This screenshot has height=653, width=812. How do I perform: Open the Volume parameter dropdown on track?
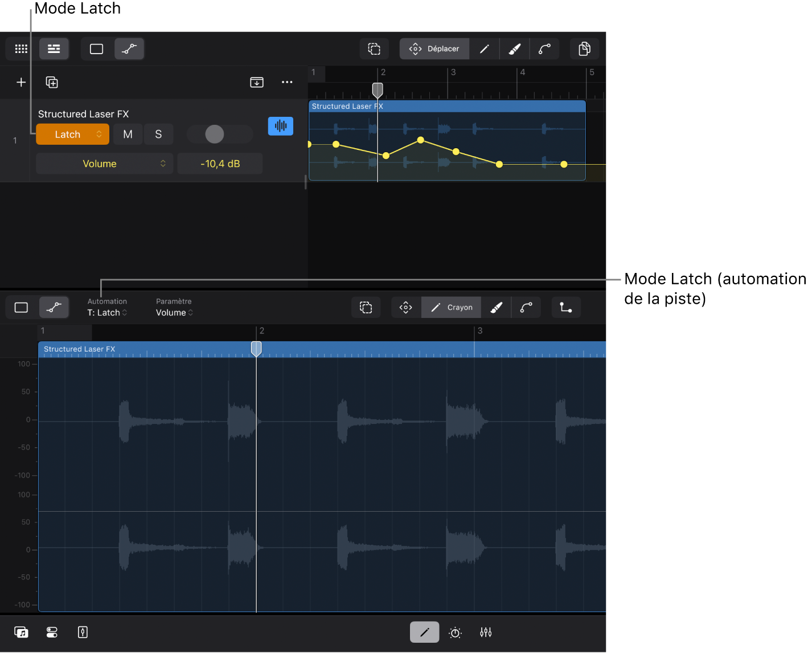coord(104,164)
